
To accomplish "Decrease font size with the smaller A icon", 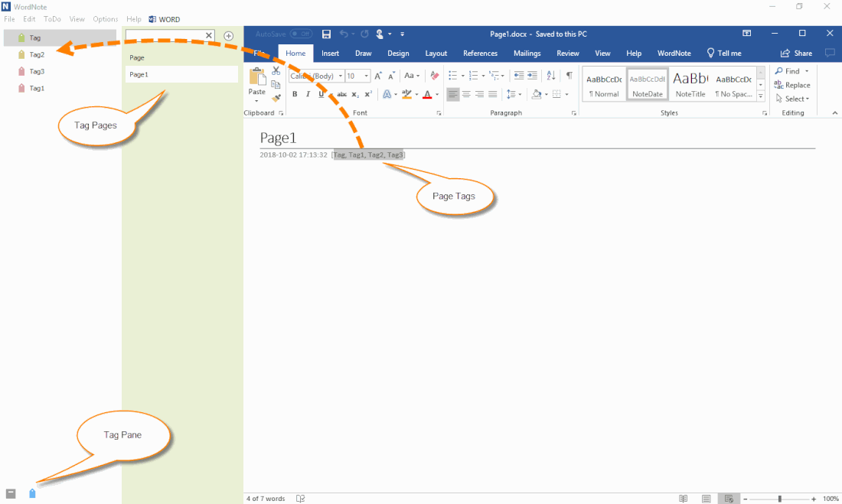I will pyautogui.click(x=391, y=76).
